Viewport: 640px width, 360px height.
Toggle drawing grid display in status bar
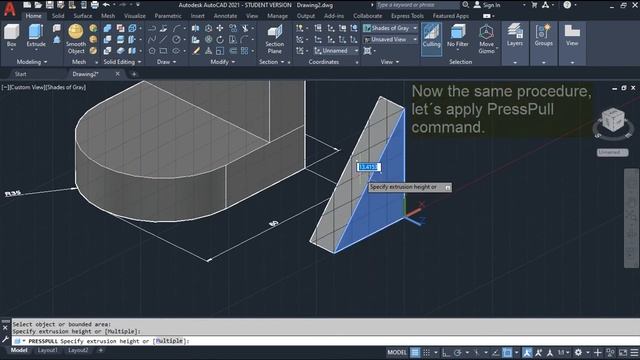pyautogui.click(x=415, y=353)
